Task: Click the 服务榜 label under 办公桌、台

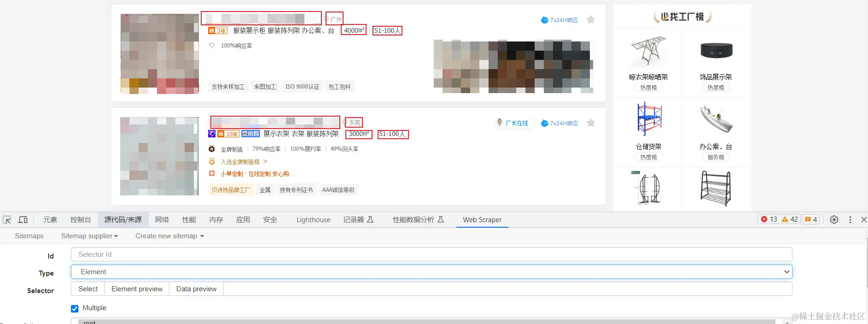Action: click(716, 157)
